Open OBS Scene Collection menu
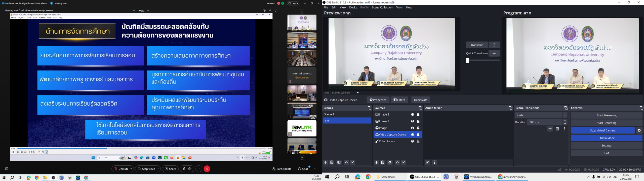The height and width of the screenshot is (181, 644). click(382, 8)
